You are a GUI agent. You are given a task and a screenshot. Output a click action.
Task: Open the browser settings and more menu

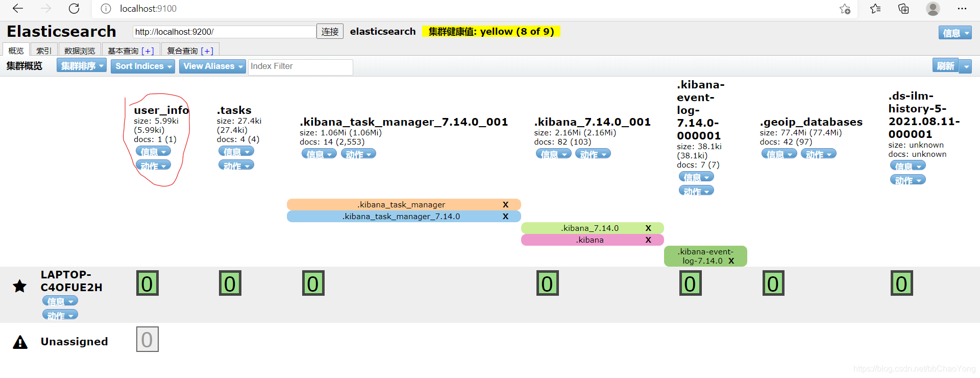click(x=962, y=9)
